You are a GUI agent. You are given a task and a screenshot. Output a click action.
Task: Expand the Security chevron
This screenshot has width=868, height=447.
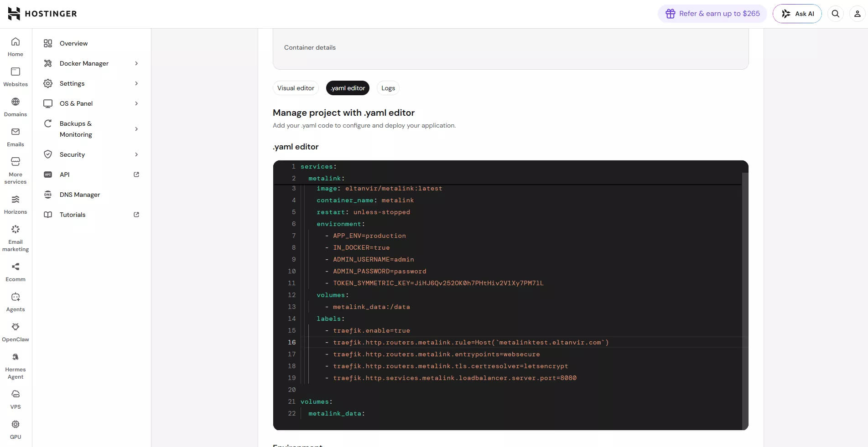tap(136, 154)
